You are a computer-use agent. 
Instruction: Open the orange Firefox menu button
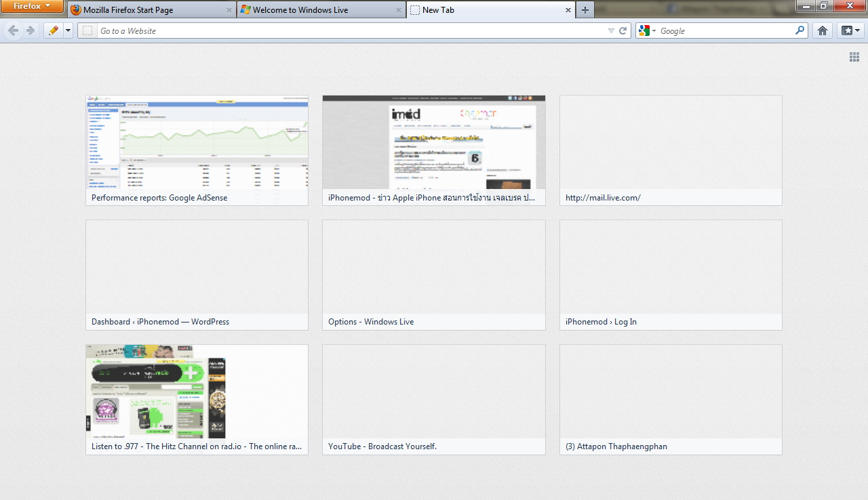pos(32,6)
